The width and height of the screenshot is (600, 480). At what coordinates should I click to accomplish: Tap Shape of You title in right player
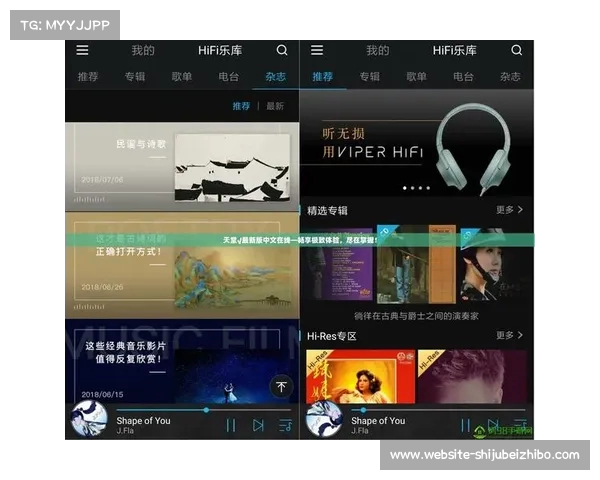click(x=378, y=421)
